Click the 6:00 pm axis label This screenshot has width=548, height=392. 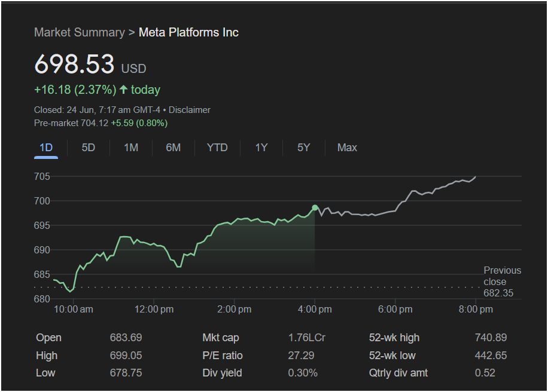pyautogui.click(x=395, y=310)
